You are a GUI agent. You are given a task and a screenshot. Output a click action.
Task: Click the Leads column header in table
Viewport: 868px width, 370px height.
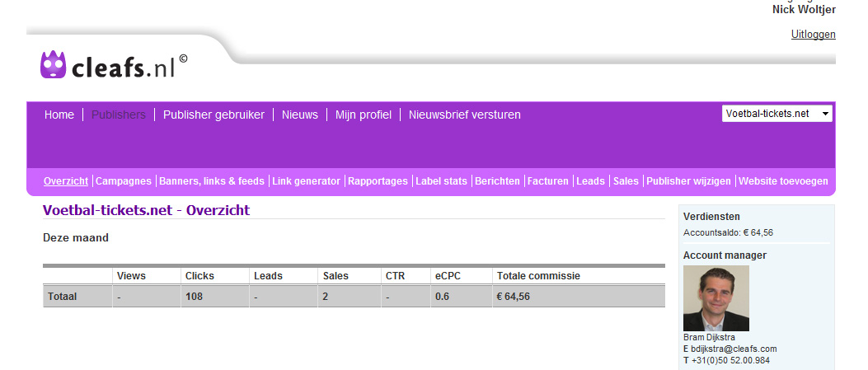pyautogui.click(x=268, y=276)
